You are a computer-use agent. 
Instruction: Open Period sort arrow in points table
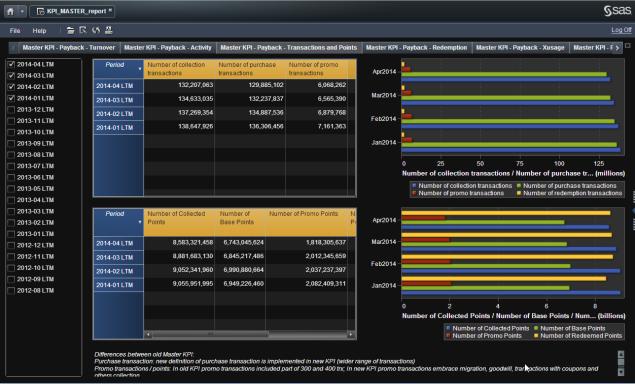click(140, 222)
